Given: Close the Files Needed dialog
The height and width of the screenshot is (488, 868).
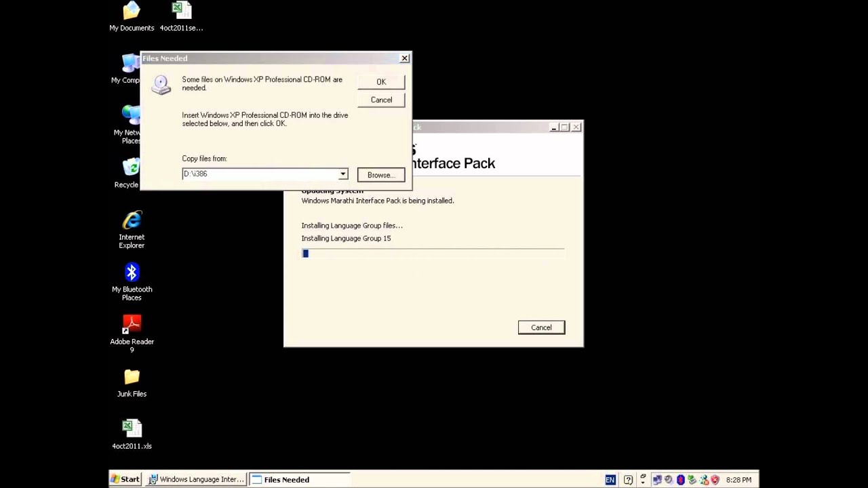Looking at the screenshot, I should tap(405, 58).
